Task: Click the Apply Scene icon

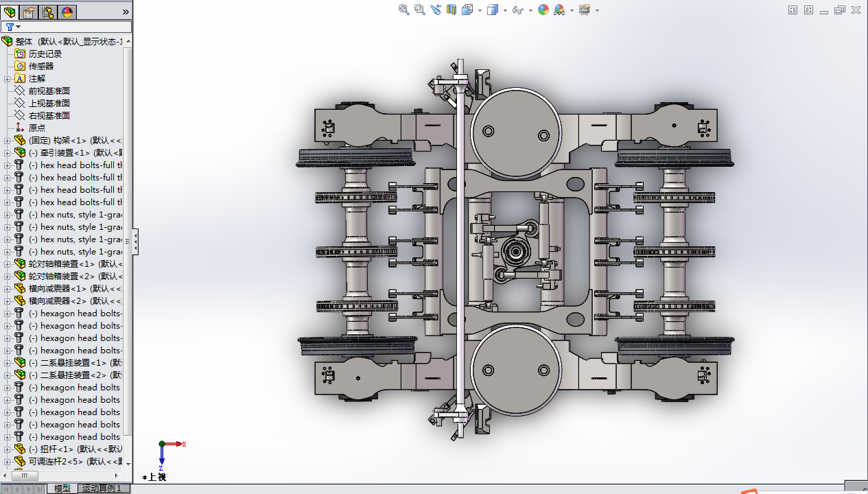Action: pyautogui.click(x=559, y=10)
